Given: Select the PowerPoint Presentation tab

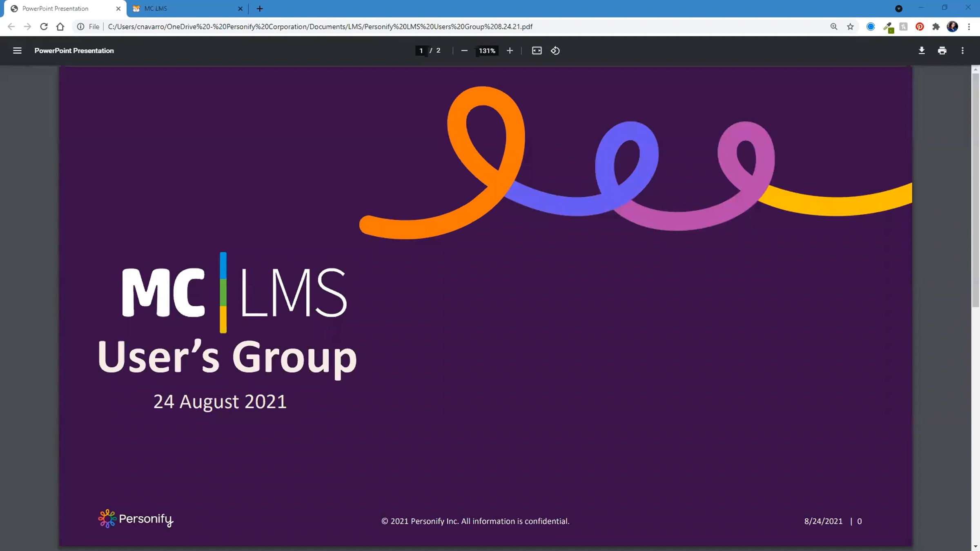Looking at the screenshot, I should click(65, 9).
